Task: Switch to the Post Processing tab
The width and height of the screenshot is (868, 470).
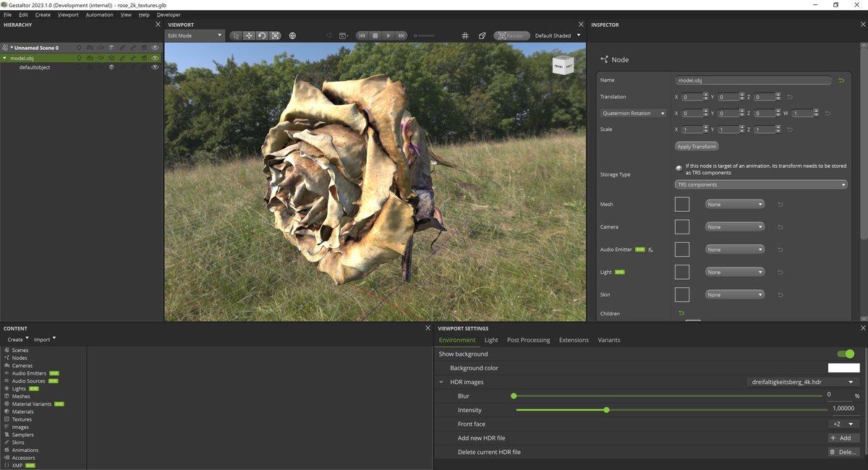Action: pyautogui.click(x=528, y=340)
